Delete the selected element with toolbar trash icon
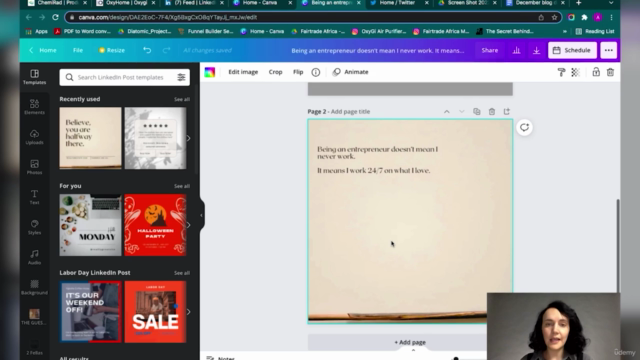The width and height of the screenshot is (640, 360). point(610,72)
